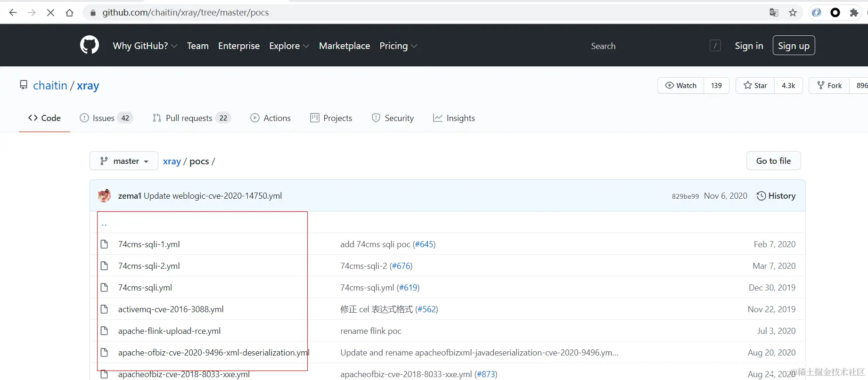
Task: Open the Security tab
Action: (393, 118)
